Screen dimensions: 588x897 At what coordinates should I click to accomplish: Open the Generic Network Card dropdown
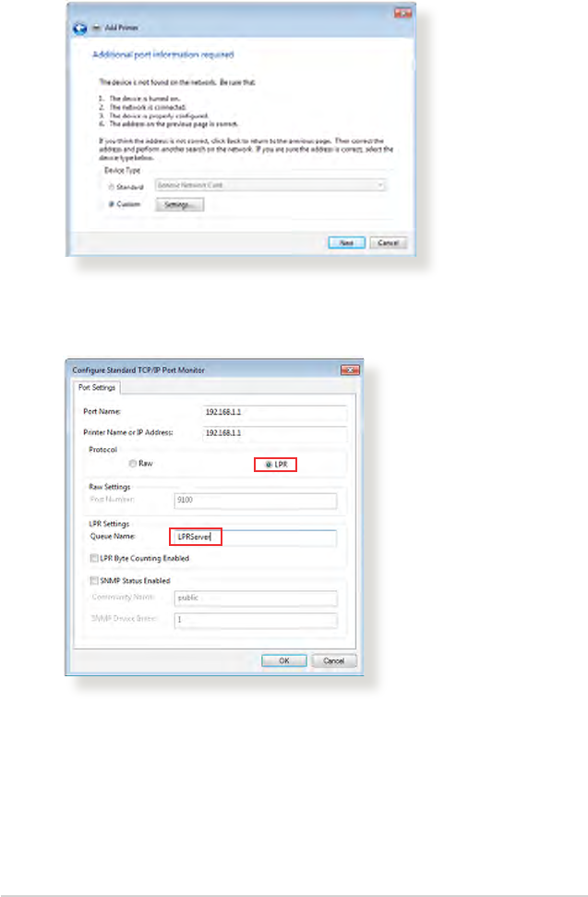pos(270,186)
